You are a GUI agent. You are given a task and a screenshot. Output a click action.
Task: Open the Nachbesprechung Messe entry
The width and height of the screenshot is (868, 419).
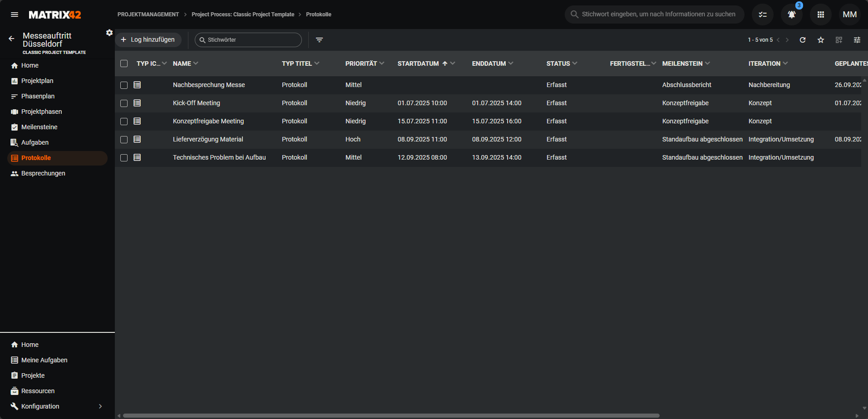(209, 85)
